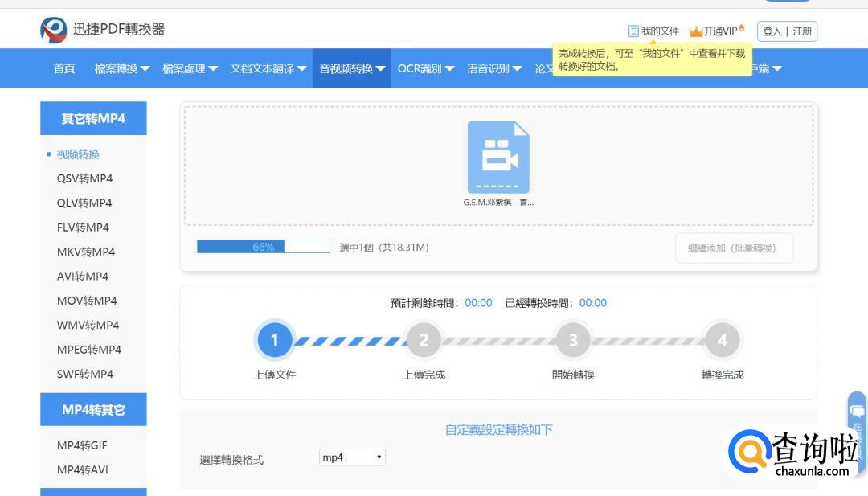
Task: Select WMV转MP4 in sidebar
Action: (88, 325)
